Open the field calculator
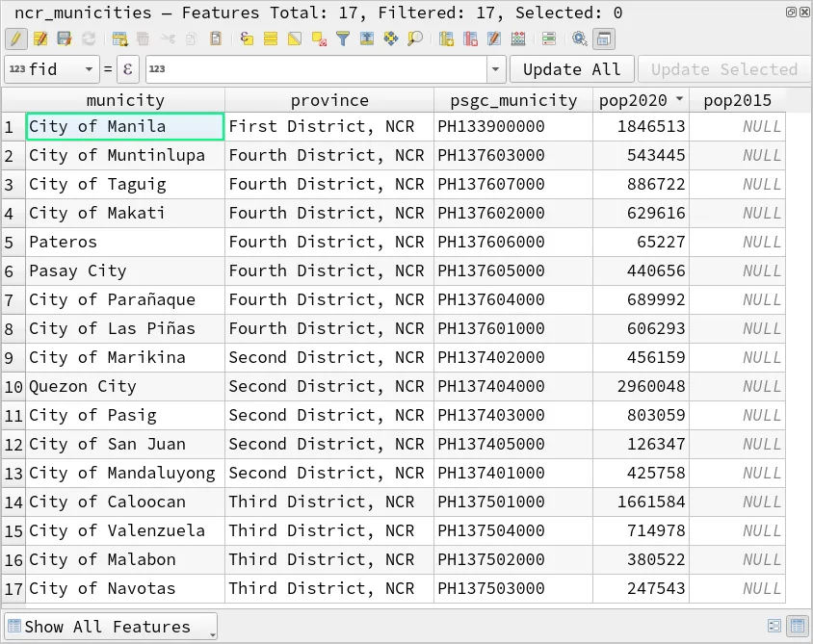The image size is (813, 644). pyautogui.click(x=517, y=39)
